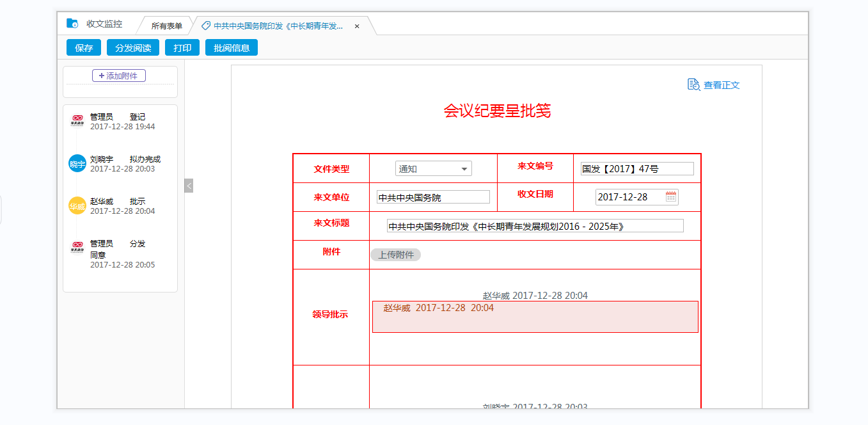Click the 打印 button
The image size is (868, 425).
tap(182, 48)
